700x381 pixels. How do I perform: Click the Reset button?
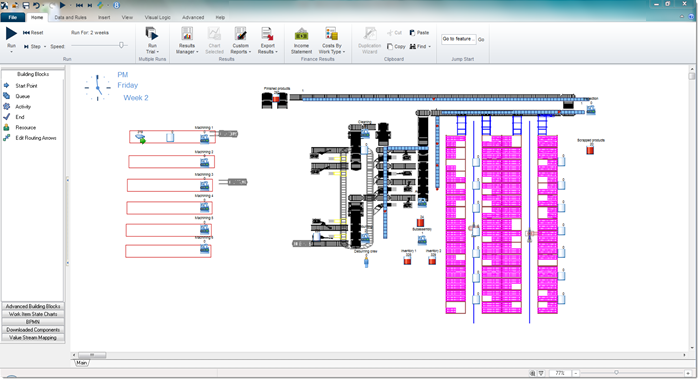click(33, 33)
